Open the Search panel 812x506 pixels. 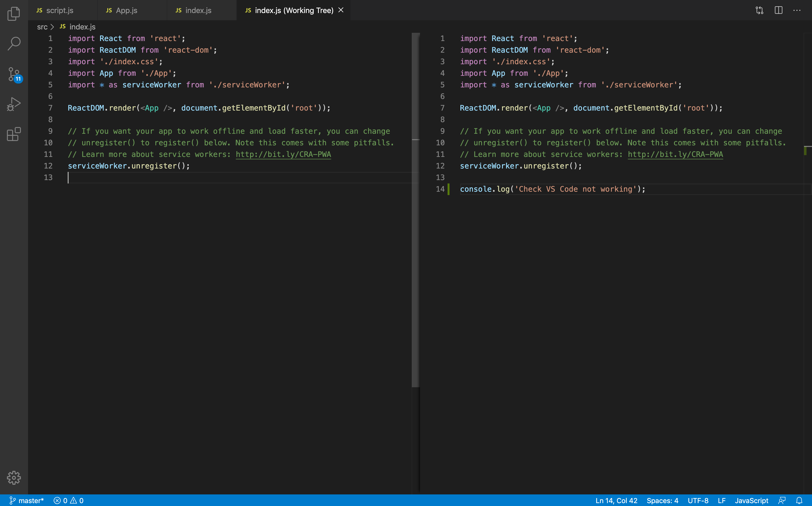click(14, 43)
